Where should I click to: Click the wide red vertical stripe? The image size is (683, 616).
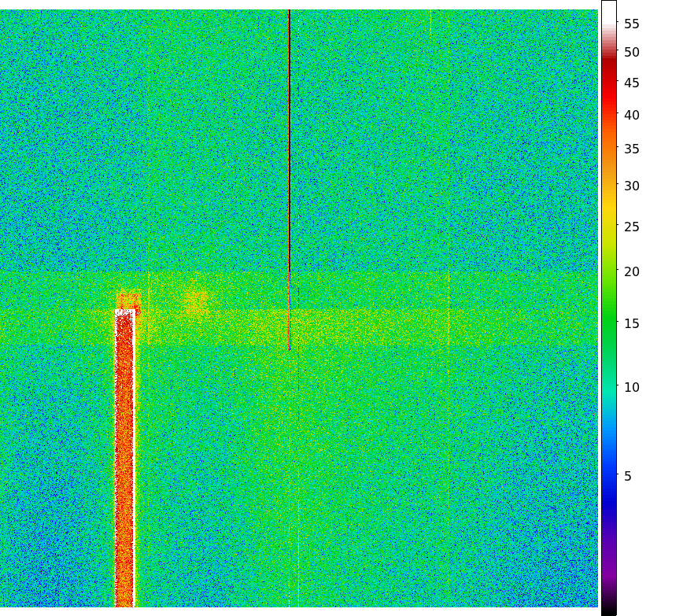[124, 456]
